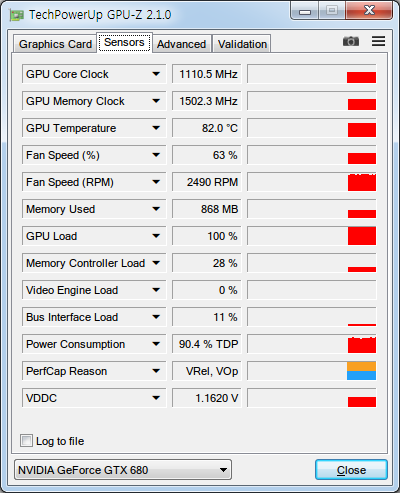This screenshot has height=493, width=400.
Task: Open the hamburger menu icon
Action: pyautogui.click(x=378, y=41)
